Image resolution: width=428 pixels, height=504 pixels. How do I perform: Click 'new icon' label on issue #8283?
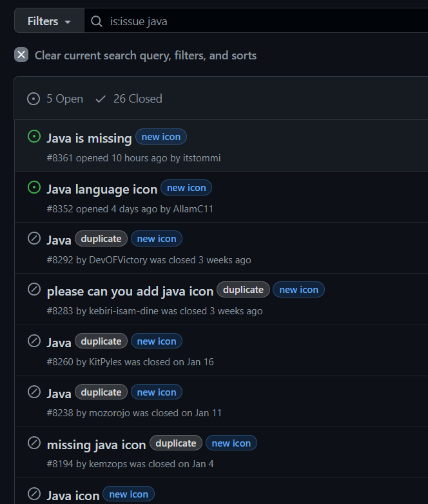tap(298, 290)
